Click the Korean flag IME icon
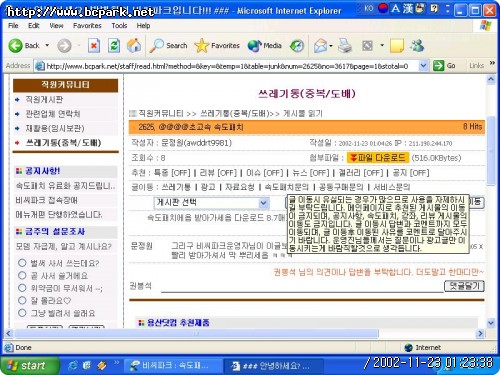The height and width of the screenshot is (375, 500). click(383, 8)
